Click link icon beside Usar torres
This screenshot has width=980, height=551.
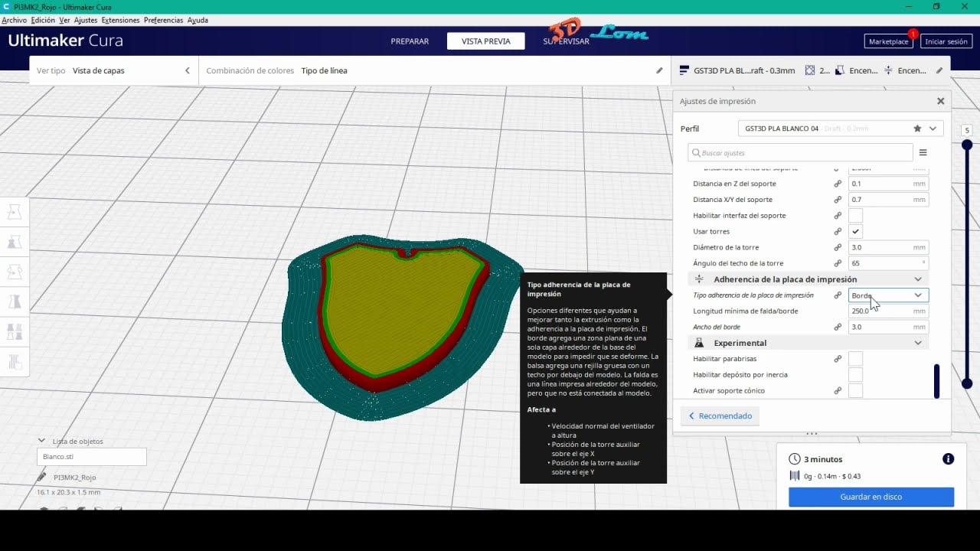point(838,231)
